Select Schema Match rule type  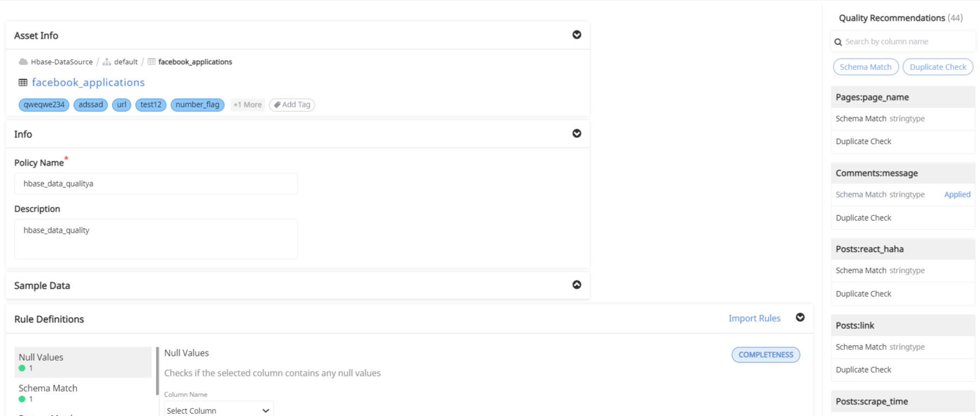(82, 393)
